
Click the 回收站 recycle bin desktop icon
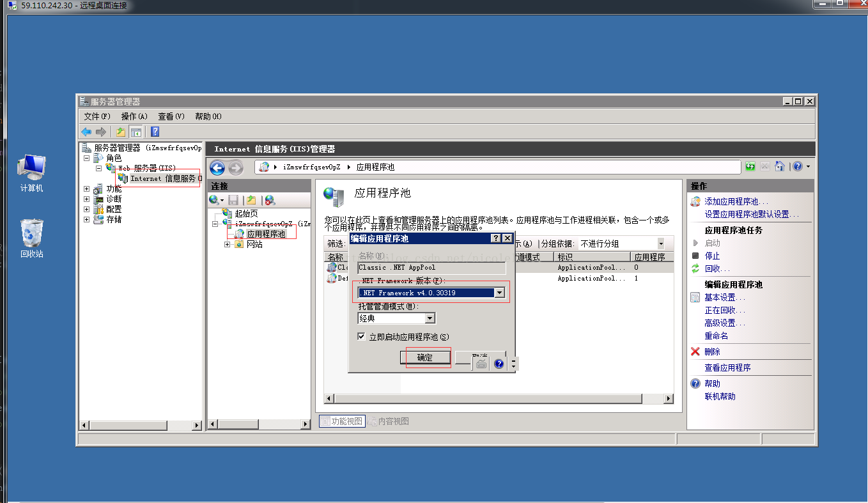pyautogui.click(x=31, y=238)
